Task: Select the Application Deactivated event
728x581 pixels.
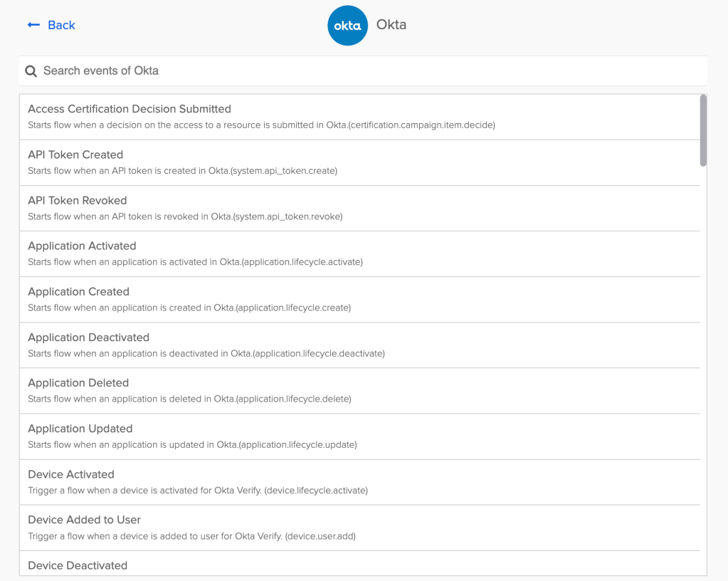Action: point(88,337)
